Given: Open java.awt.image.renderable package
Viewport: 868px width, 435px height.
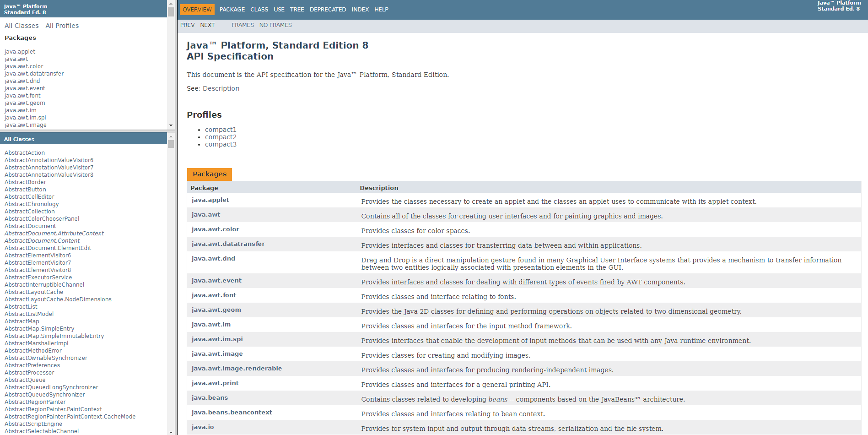Looking at the screenshot, I should tap(237, 369).
